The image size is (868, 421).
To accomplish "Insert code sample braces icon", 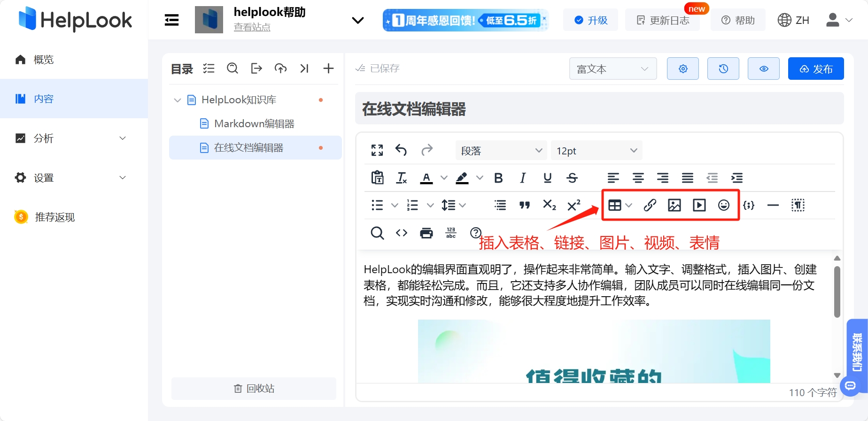I will (749, 205).
